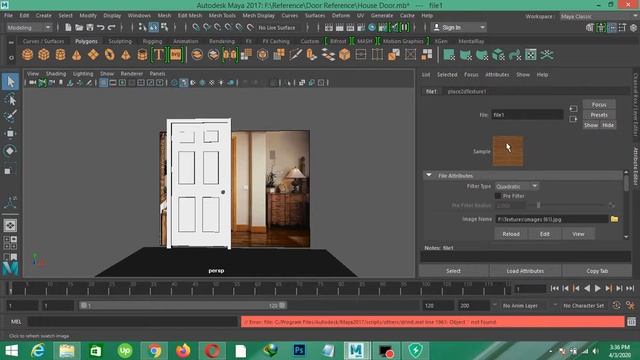This screenshot has width=640, height=360.
Task: Click the Load Attributes button
Action: [x=525, y=271]
